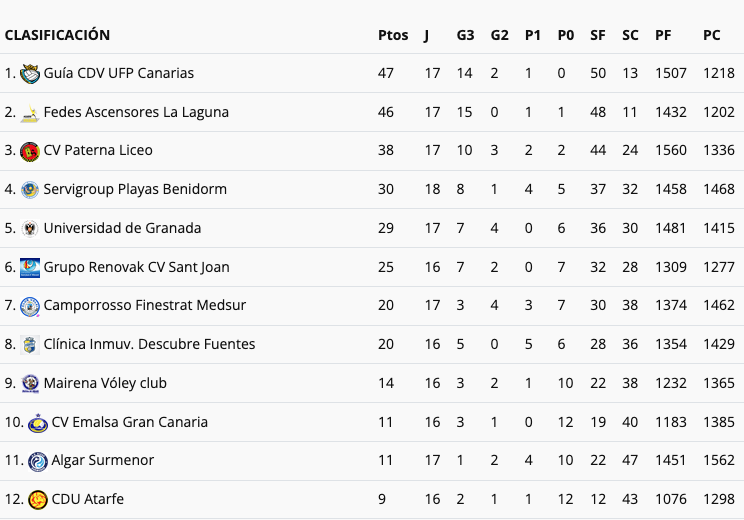Click the SF column header
Viewport: 744px width, 520px height.
(x=598, y=35)
